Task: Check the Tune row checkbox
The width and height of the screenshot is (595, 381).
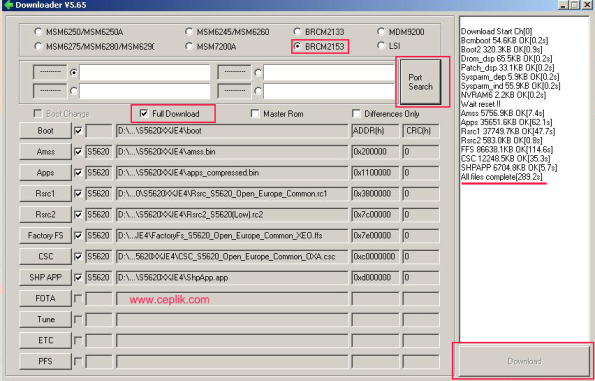Action: (x=78, y=320)
